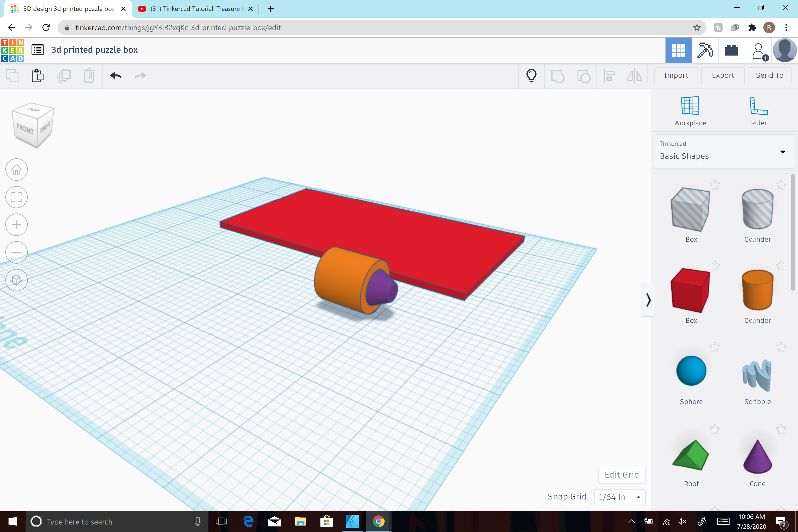Click the Mirror tool
Image resolution: width=798 pixels, height=532 pixels.
634,76
